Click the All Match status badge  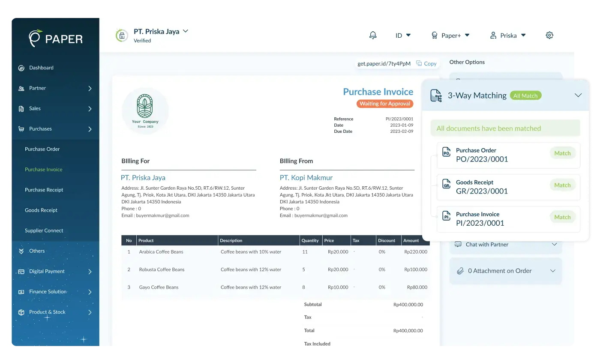coord(525,95)
